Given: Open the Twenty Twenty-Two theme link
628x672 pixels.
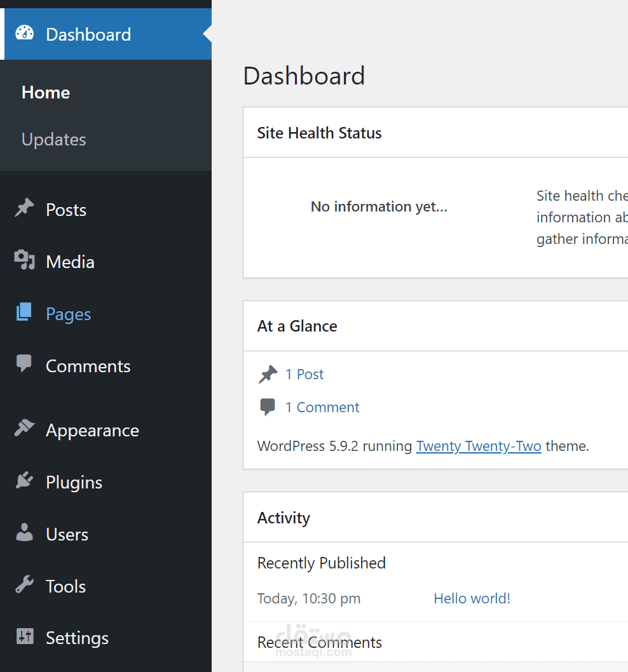Looking at the screenshot, I should [x=479, y=446].
